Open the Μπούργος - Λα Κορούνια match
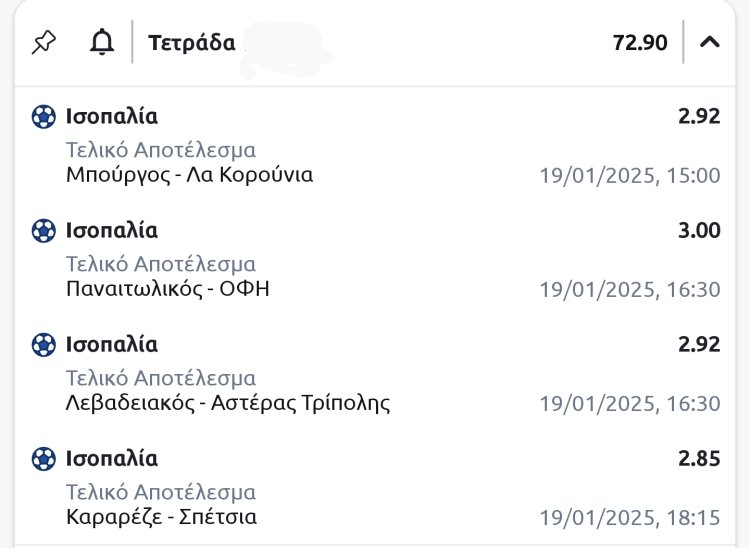Screen dimensions: 750x548 point(189,175)
